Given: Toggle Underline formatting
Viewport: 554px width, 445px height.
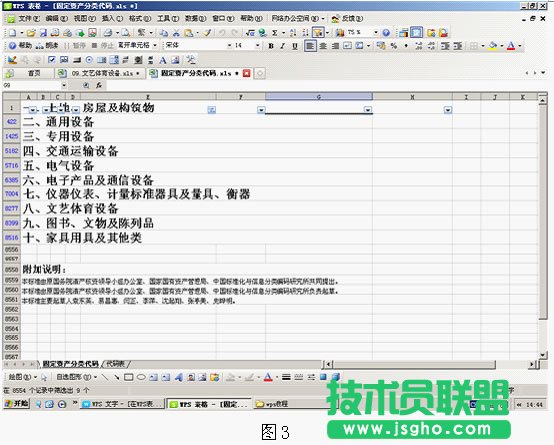Looking at the screenshot, I should (x=295, y=46).
